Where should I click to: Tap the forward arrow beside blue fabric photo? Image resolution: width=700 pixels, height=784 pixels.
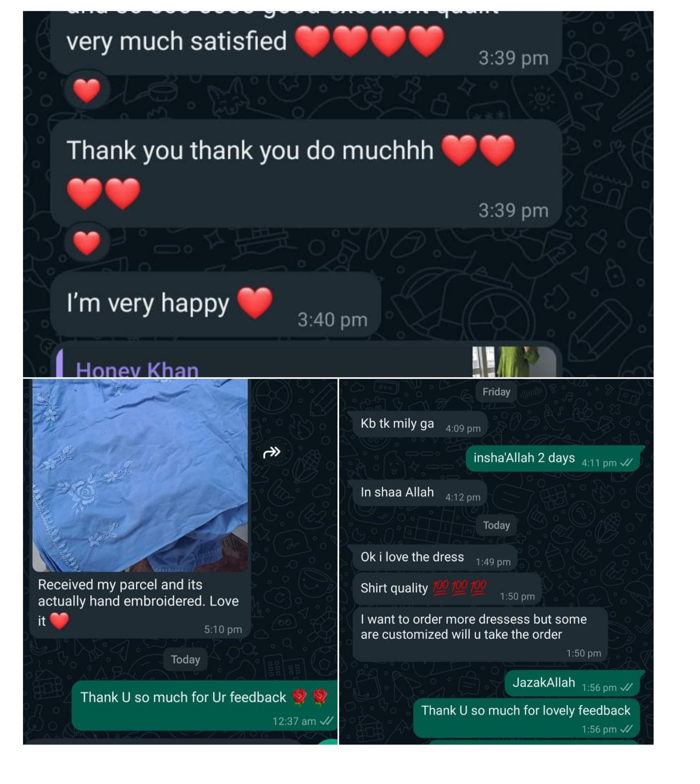[x=272, y=452]
